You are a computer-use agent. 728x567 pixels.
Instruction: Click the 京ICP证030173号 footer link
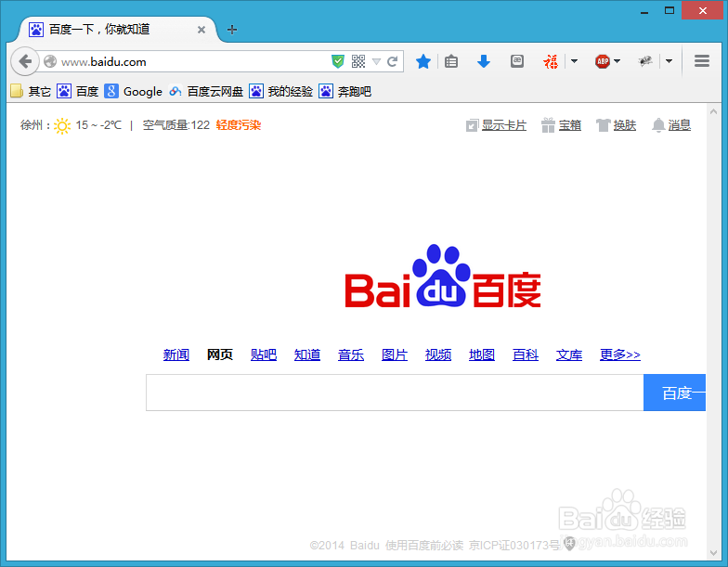[514, 546]
